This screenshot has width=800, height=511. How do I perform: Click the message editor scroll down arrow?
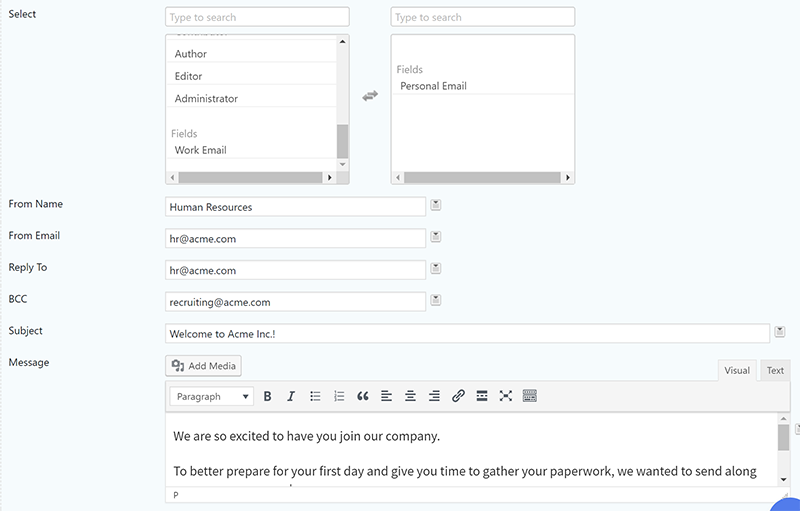pyautogui.click(x=784, y=479)
